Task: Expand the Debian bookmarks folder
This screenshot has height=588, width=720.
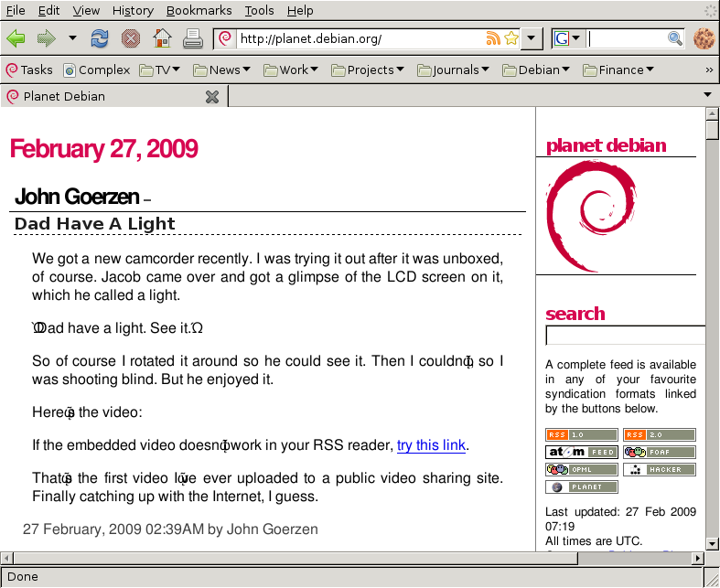Action: pos(536,69)
